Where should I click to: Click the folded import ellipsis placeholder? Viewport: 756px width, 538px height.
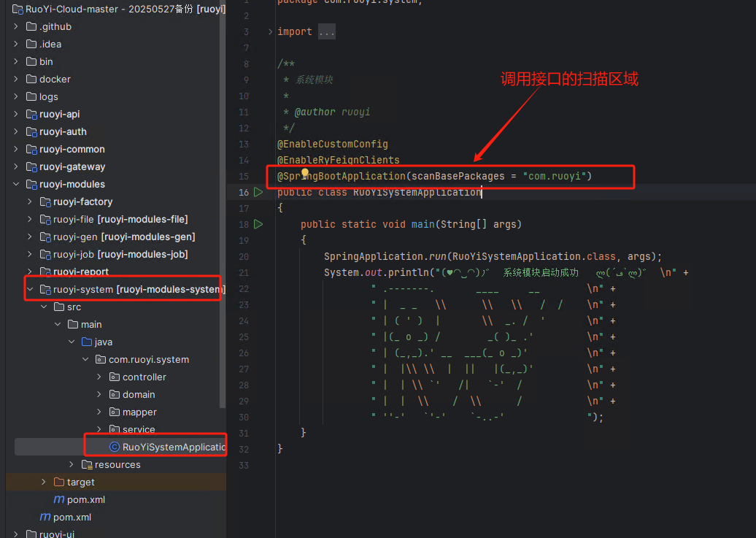tap(327, 32)
